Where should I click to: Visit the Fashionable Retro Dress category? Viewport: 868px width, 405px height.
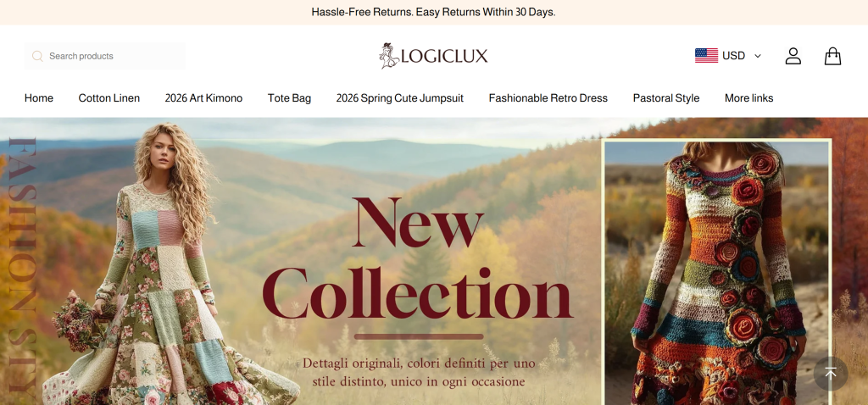[x=548, y=98]
